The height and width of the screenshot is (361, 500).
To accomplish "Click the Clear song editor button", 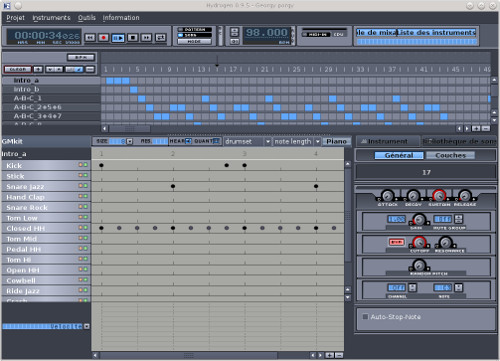I will point(18,69).
